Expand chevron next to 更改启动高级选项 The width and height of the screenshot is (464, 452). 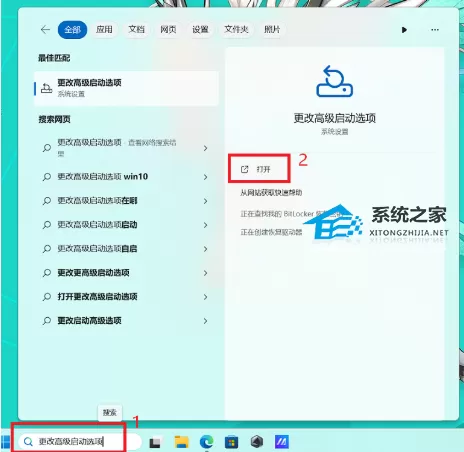point(206,321)
